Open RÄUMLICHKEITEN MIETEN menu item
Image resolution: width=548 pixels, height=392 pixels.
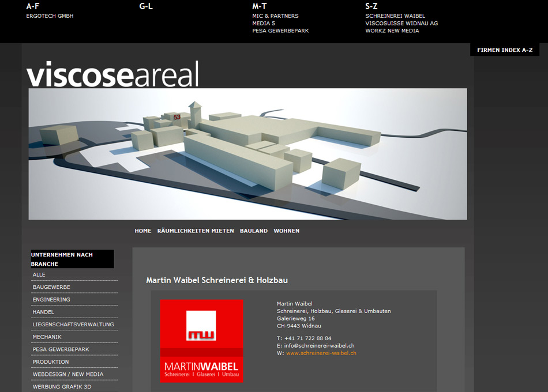(196, 231)
